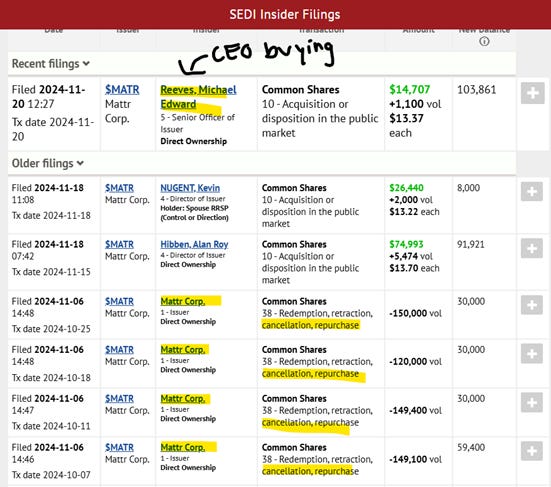Open NUGENT, Kevin insider link

(x=190, y=188)
